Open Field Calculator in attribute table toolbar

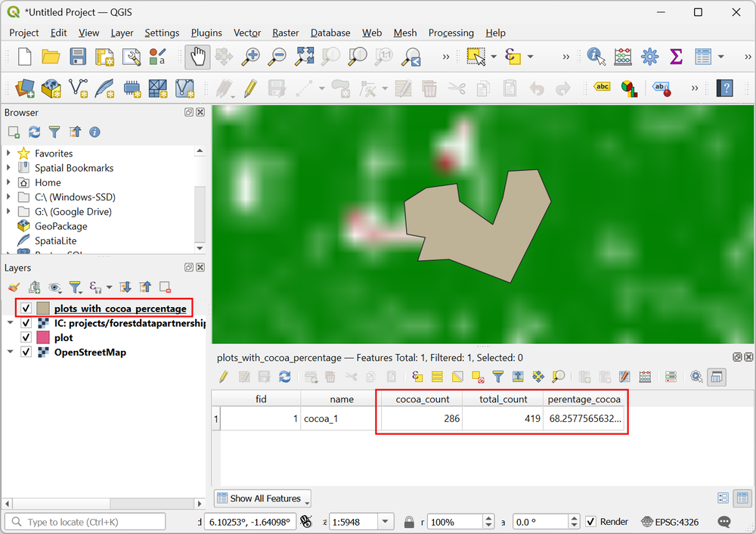(x=645, y=377)
